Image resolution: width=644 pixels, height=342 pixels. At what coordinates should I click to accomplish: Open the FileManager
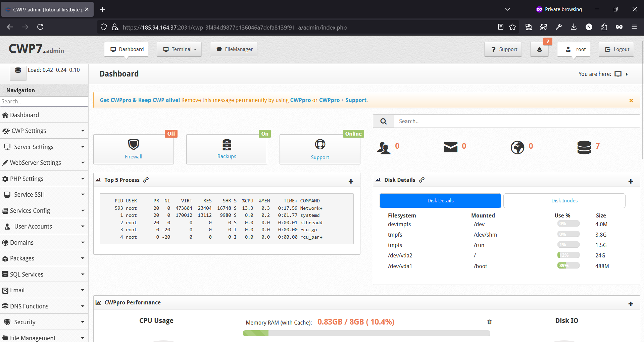coord(233,49)
